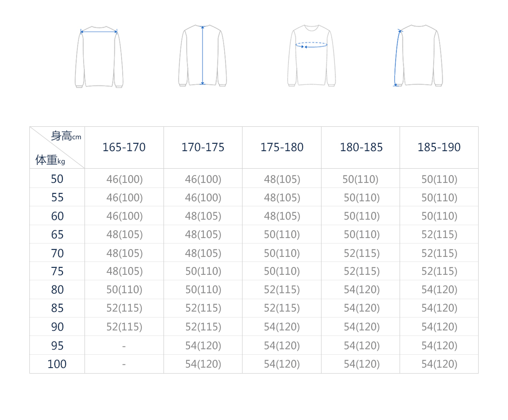Viewport: 508px width, 420px height.
Task: Select the size for 80 kg, 180-185 cm
Action: click(x=362, y=290)
